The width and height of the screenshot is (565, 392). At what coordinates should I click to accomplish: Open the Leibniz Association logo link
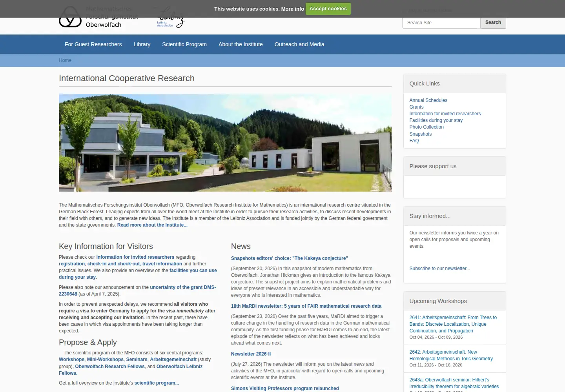[171, 18]
